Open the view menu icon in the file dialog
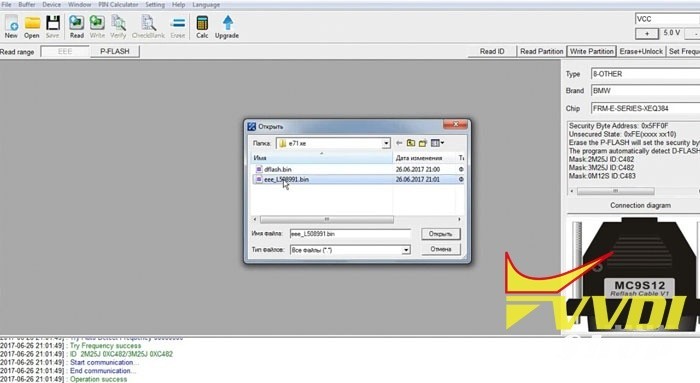Image resolution: width=700 pixels, height=383 pixels. coord(437,143)
